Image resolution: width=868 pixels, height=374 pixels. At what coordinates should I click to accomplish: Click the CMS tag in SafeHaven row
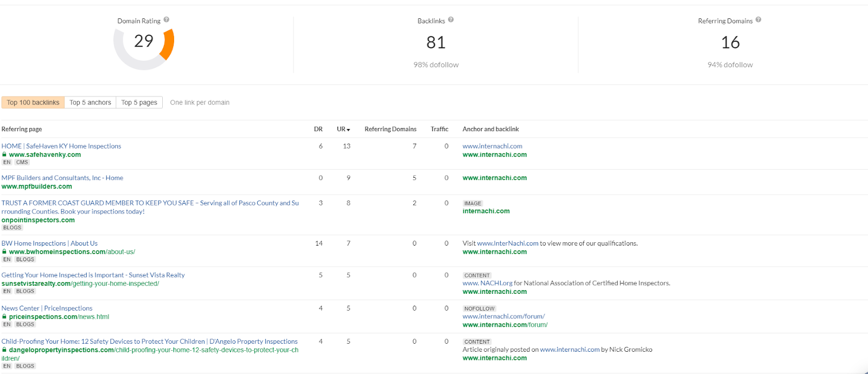[x=22, y=162]
